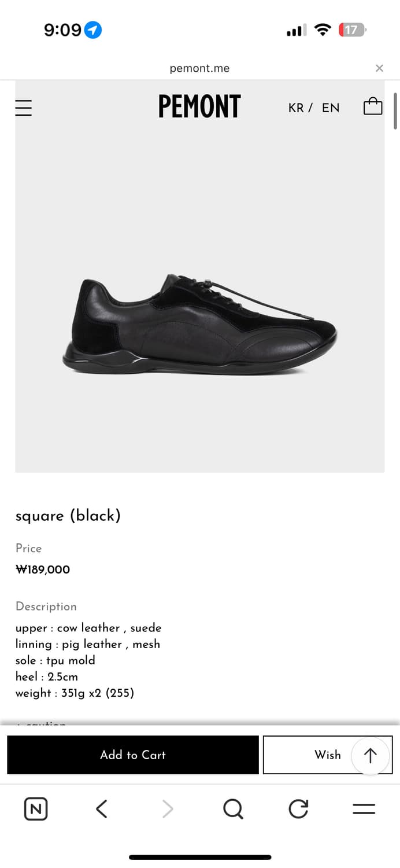Tap the PEMONT logo

(199, 106)
